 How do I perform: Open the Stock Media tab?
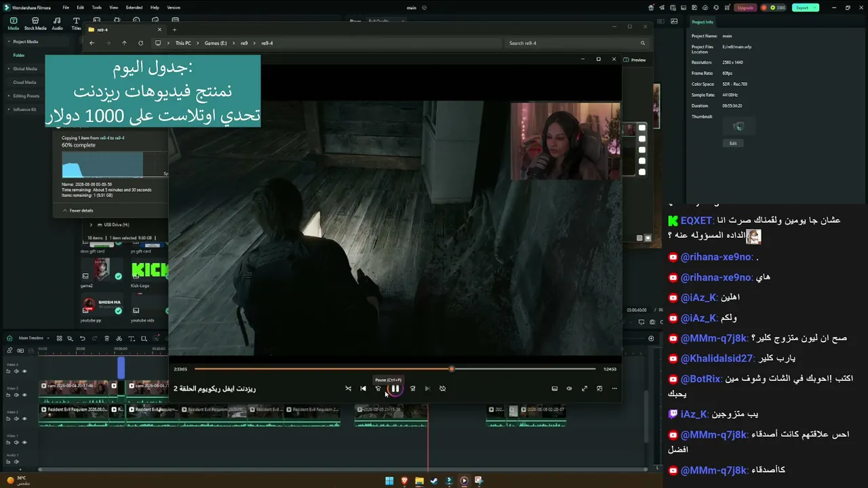click(35, 24)
